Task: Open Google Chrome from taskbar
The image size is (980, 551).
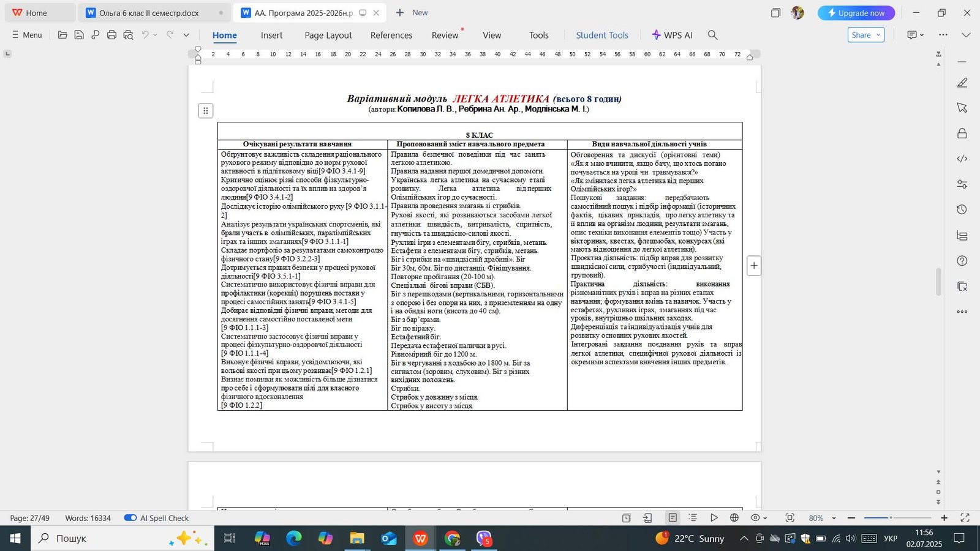Action: (452, 539)
